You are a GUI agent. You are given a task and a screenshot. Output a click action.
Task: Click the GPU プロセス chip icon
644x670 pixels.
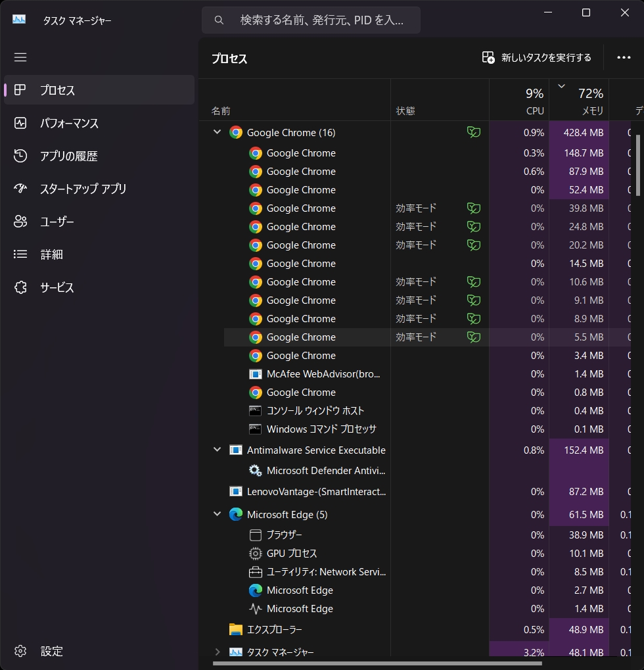(256, 554)
